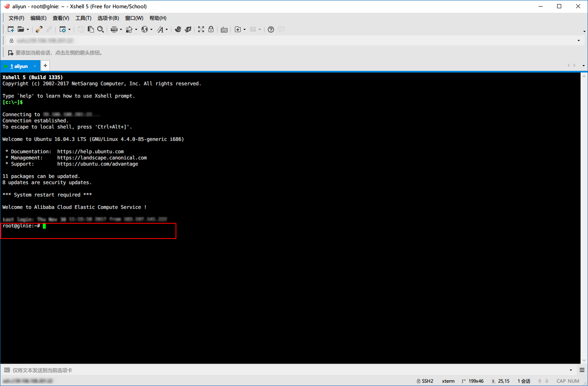Toggle full screen mode icon
This screenshot has height=386, width=588.
[201, 29]
